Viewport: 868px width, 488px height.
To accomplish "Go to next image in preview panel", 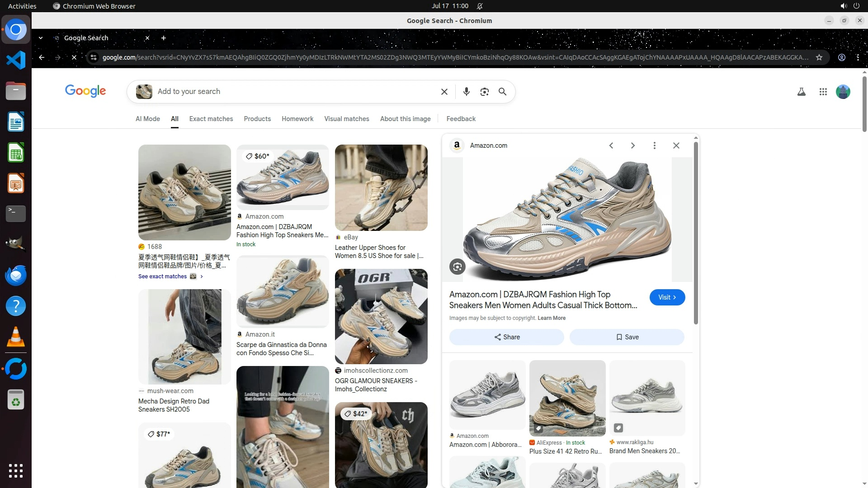I will tap(632, 145).
